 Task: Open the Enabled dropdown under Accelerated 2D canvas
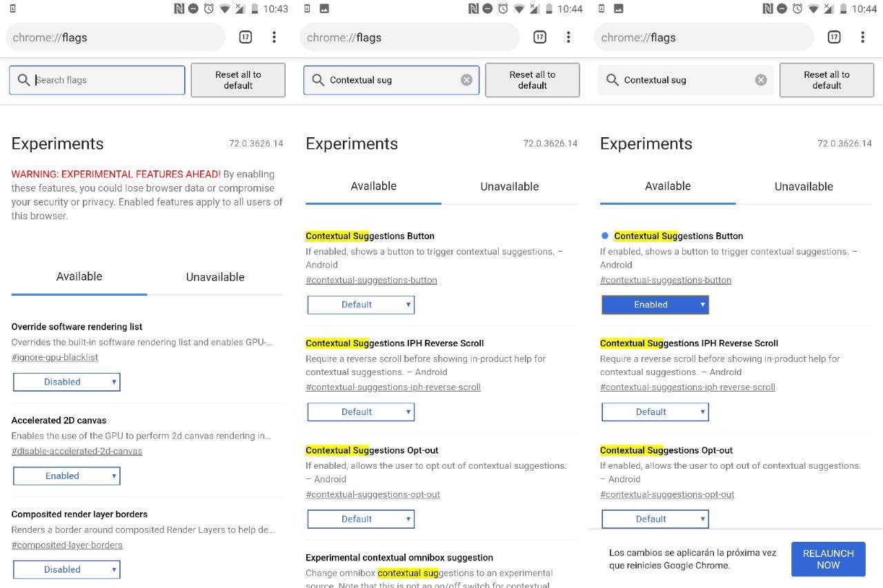pyautogui.click(x=67, y=476)
